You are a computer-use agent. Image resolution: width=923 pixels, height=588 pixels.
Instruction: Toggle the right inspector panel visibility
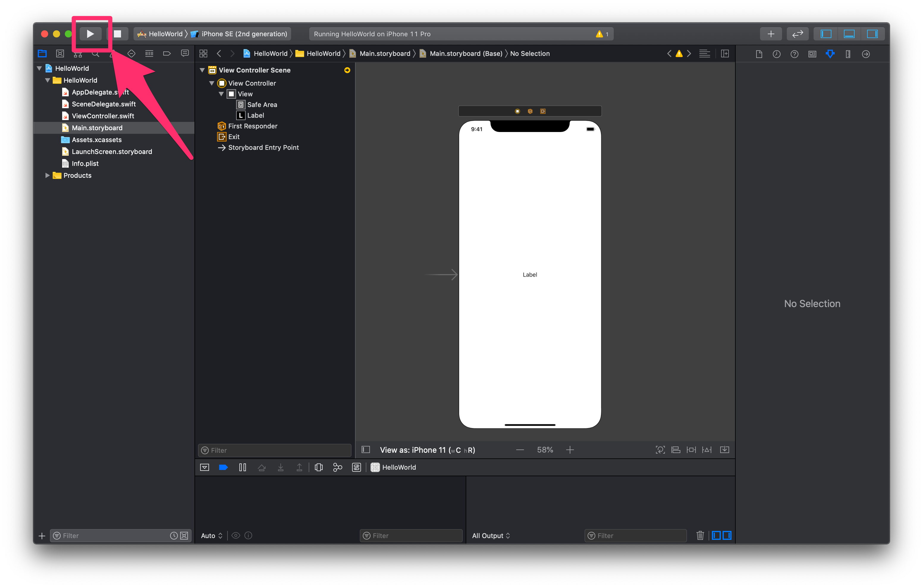pos(872,34)
